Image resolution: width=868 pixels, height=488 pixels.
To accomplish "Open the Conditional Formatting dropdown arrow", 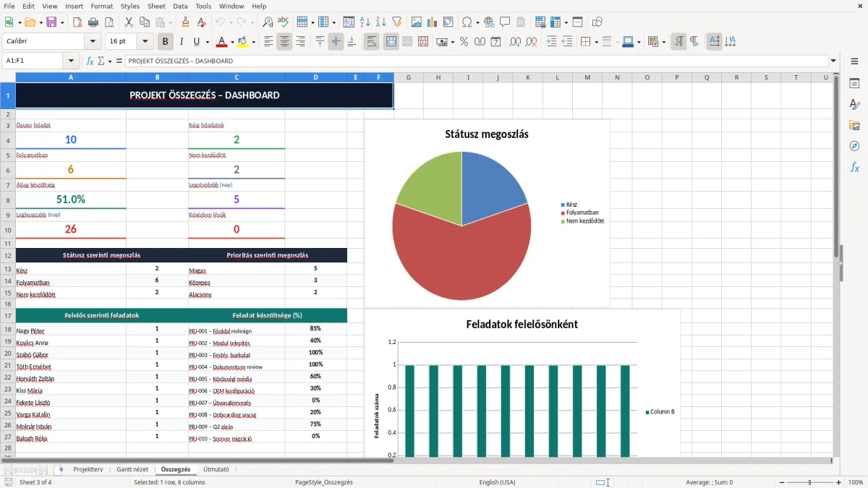I will 663,42.
